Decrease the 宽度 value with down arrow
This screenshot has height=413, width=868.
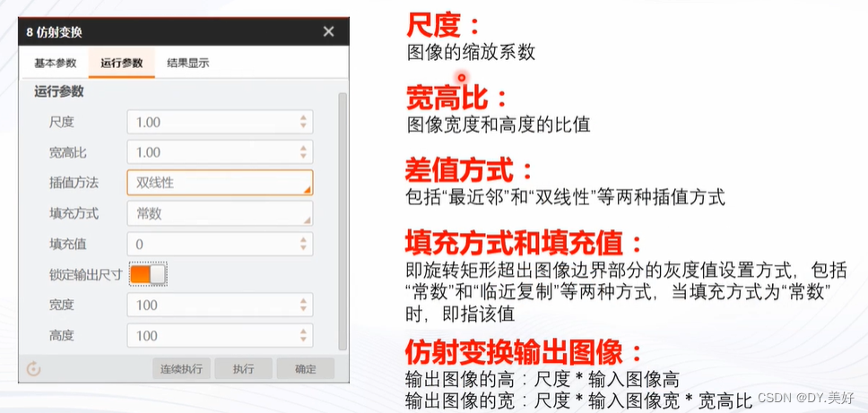(x=303, y=309)
